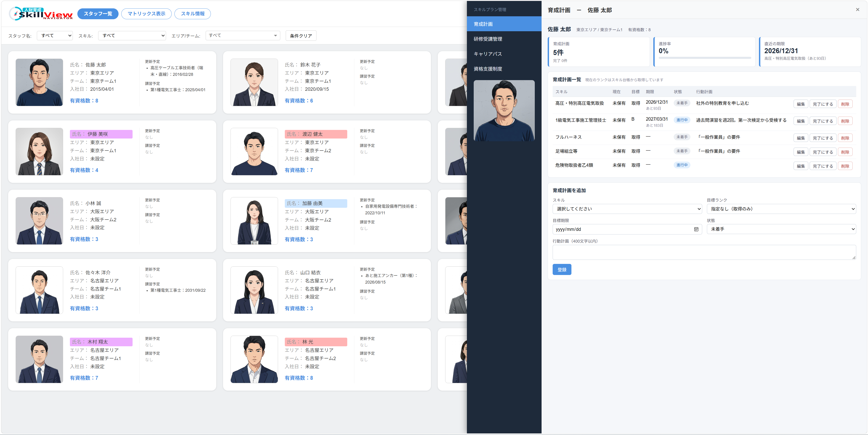The image size is (868, 435).
Task: Click 有資格数：8 link on 佐藤 太郎 card
Action: (84, 100)
